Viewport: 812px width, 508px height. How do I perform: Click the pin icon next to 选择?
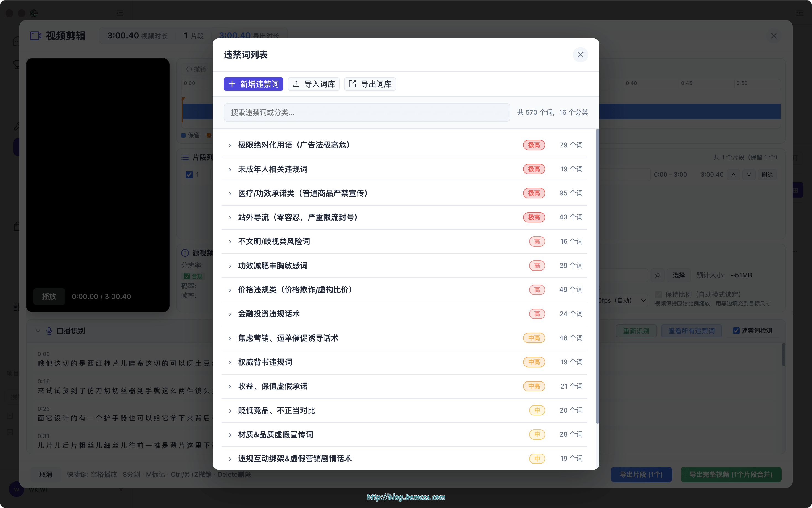point(658,275)
